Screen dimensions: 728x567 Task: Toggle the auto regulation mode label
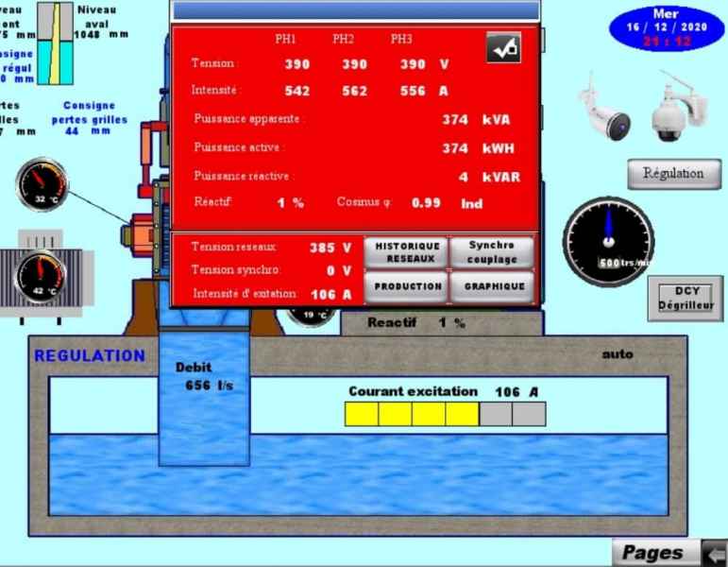click(618, 354)
